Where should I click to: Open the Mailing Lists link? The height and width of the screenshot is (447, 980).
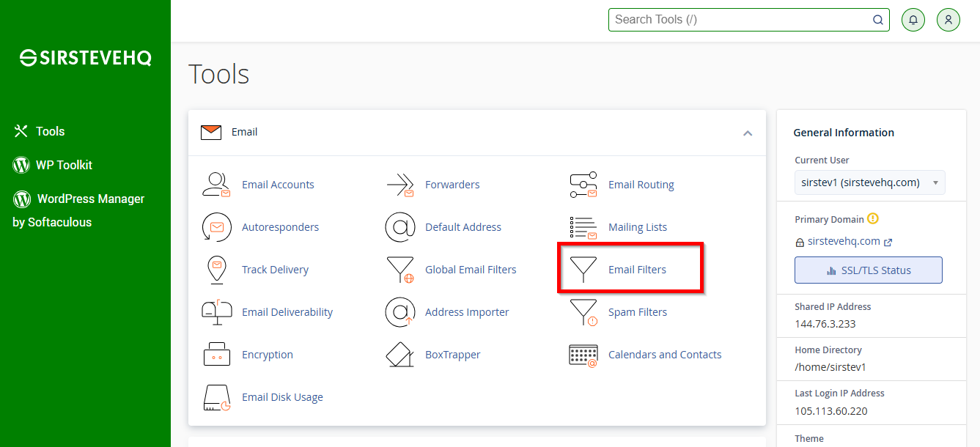(638, 227)
